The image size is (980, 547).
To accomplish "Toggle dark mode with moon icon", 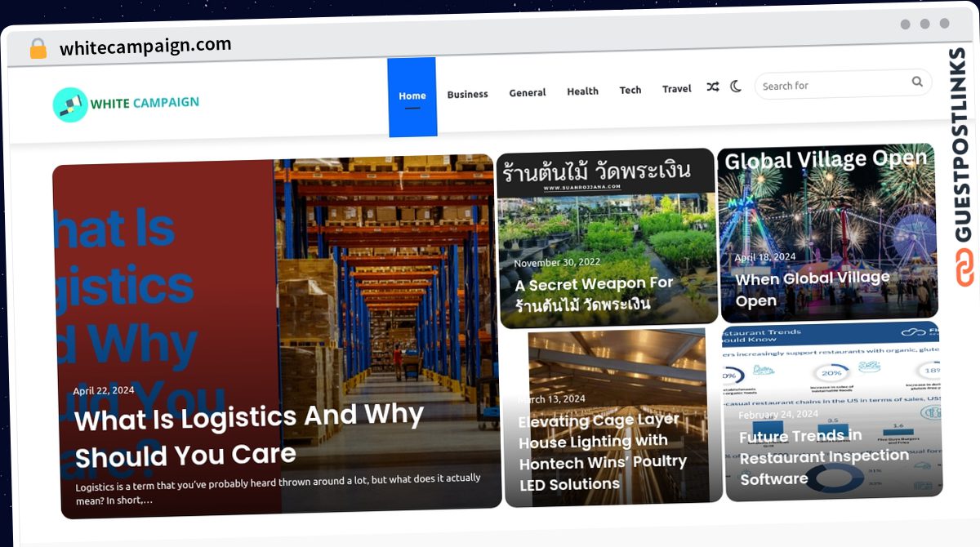I will (736, 86).
